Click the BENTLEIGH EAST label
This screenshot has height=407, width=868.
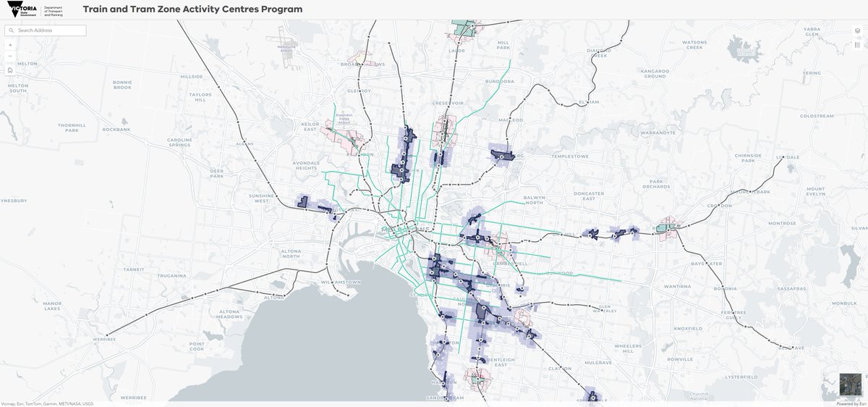(501, 361)
